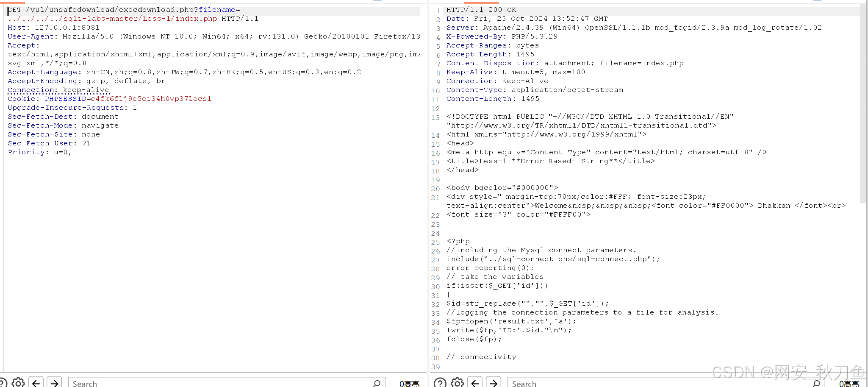
Task: Click the fclose($fp); line
Action: pyautogui.click(x=474, y=339)
